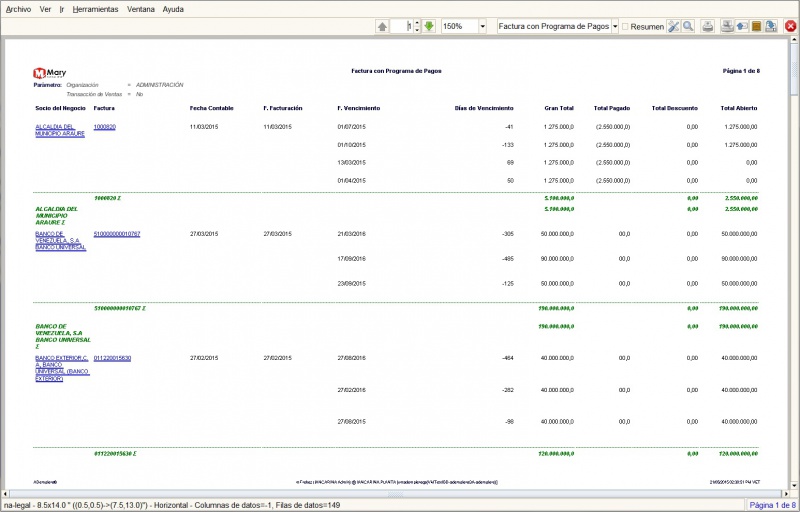Click the due date 01/04/2015
This screenshot has width=800, height=512.
coord(352,181)
